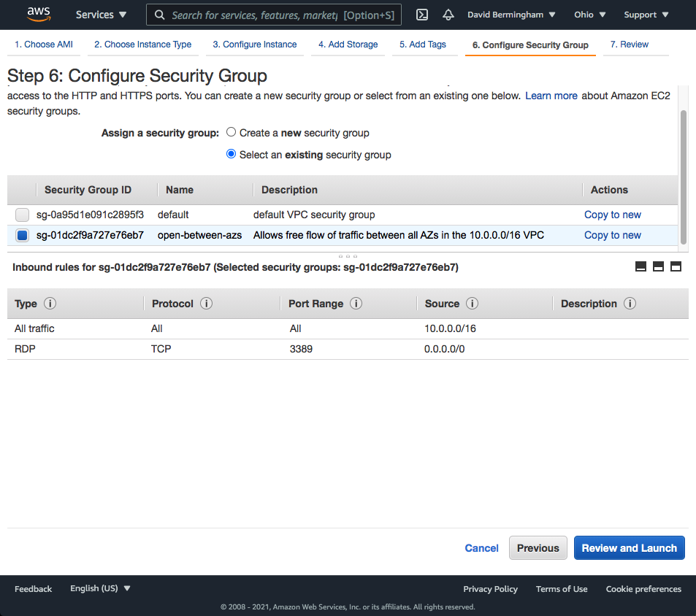This screenshot has height=616, width=696.
Task: Click the All traffic rule row
Action: (348, 328)
